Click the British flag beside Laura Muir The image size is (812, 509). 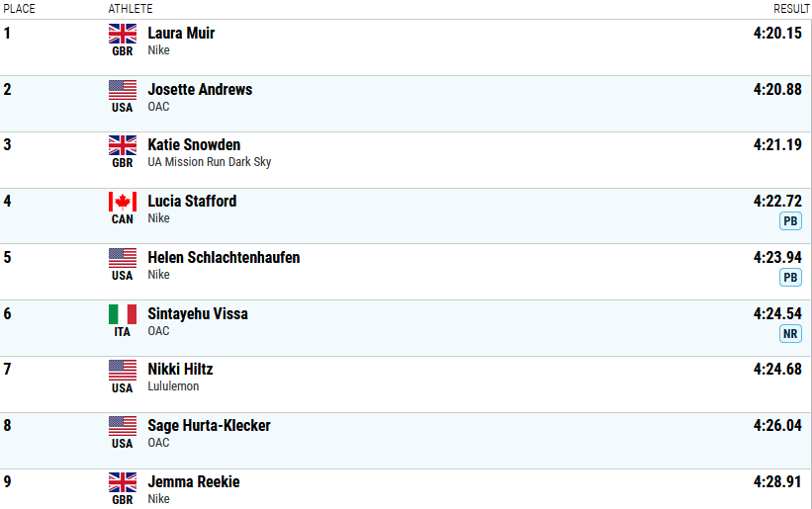coord(123,34)
